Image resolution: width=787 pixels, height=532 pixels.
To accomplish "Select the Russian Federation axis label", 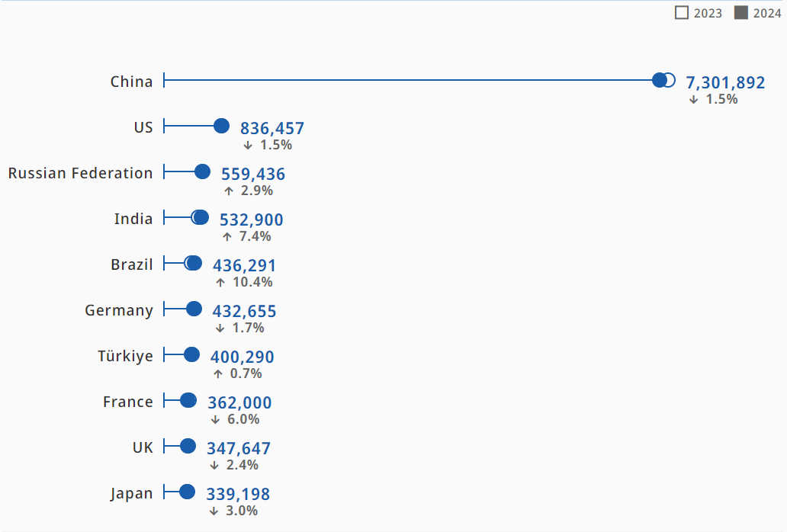I will (80, 173).
